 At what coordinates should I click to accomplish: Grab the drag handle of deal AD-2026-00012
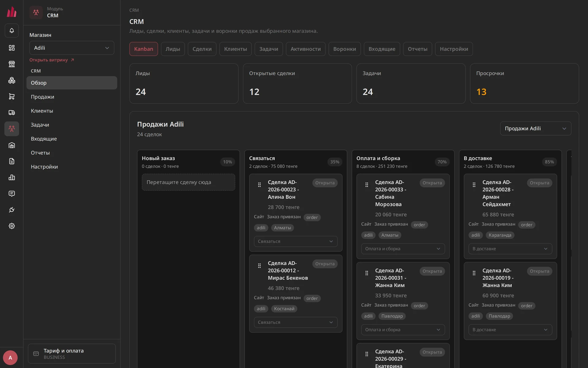(x=259, y=266)
